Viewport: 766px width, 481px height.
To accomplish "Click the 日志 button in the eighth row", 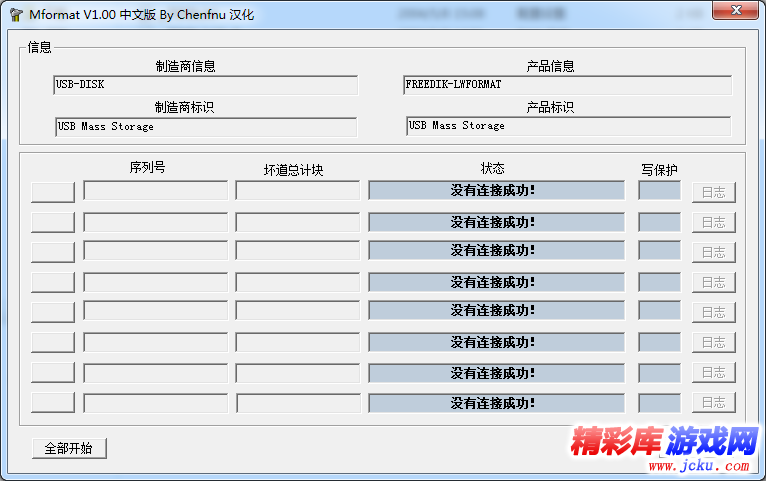I will click(714, 403).
